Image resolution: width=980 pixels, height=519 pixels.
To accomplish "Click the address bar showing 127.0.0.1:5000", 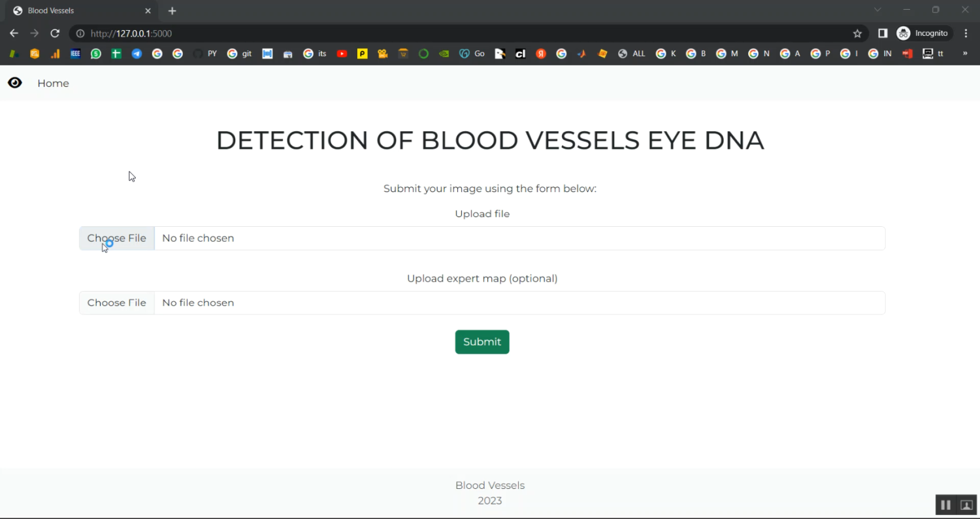I will point(457,33).
